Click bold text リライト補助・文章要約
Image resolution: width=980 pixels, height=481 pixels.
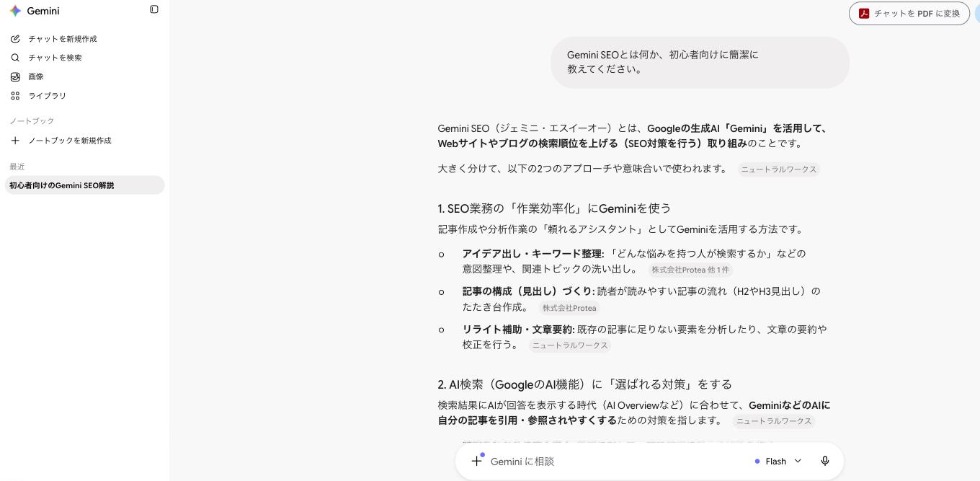point(518,330)
